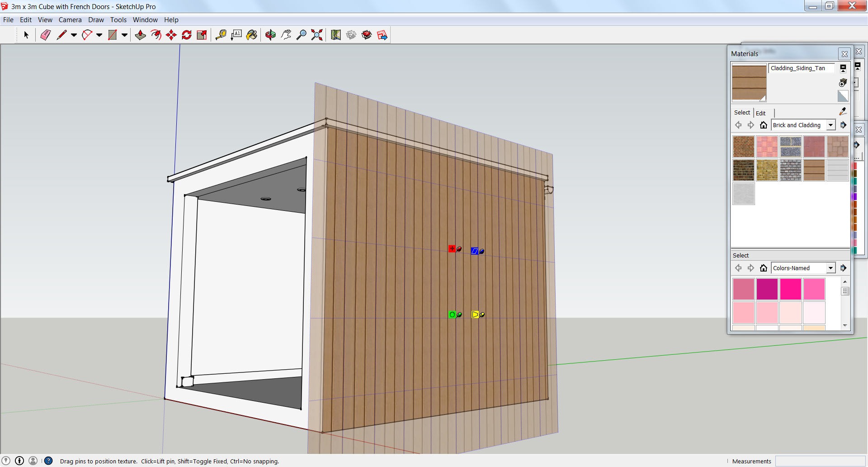Image resolution: width=868 pixels, height=467 pixels.
Task: Select the pink basket-weave brick swatch
Action: [767, 147]
